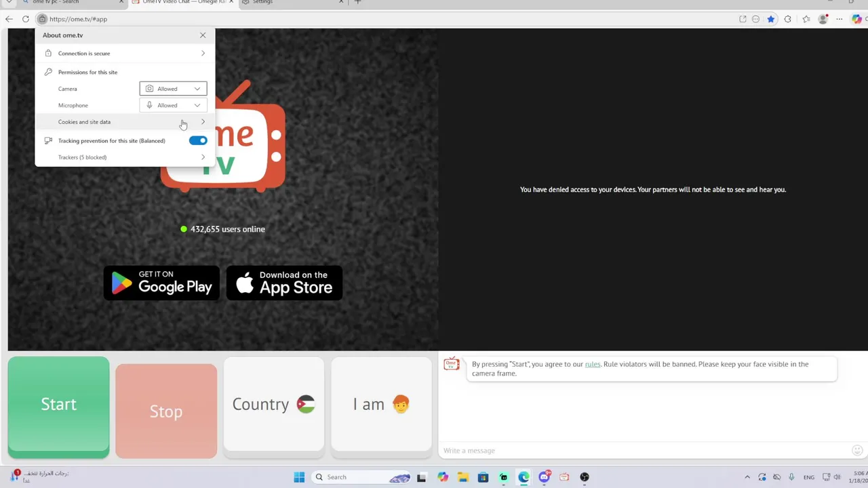Open the favorites list icon
Screen dimensions: 868x488
(x=806, y=19)
